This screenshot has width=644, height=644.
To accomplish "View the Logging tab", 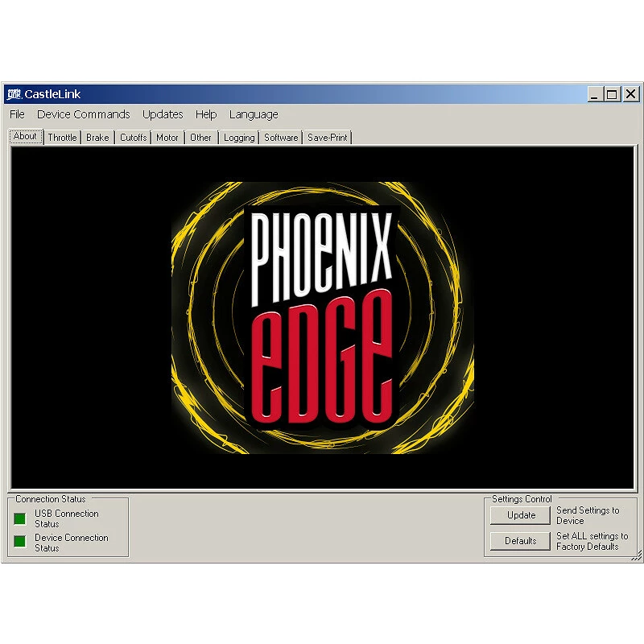I will point(239,138).
